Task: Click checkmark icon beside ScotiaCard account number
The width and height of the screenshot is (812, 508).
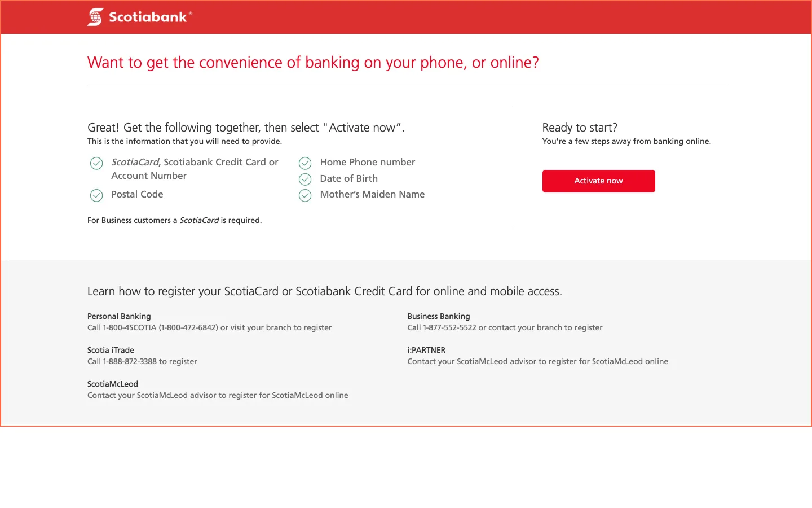Action: (x=96, y=163)
